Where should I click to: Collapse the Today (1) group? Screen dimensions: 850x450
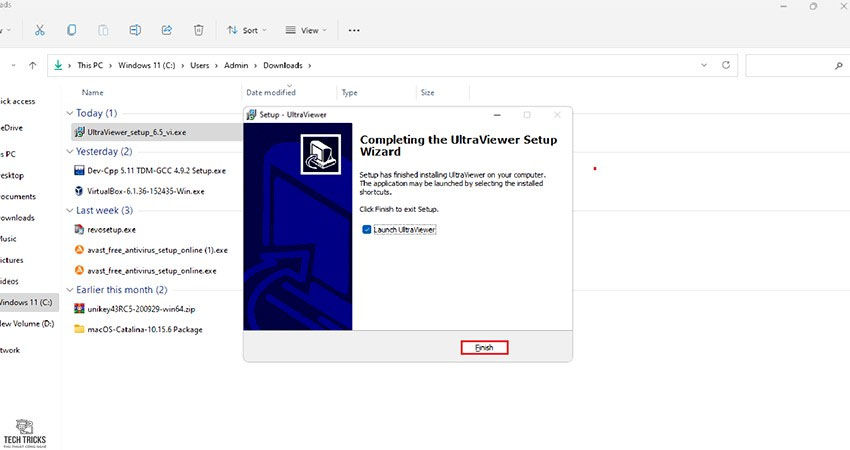coord(69,113)
